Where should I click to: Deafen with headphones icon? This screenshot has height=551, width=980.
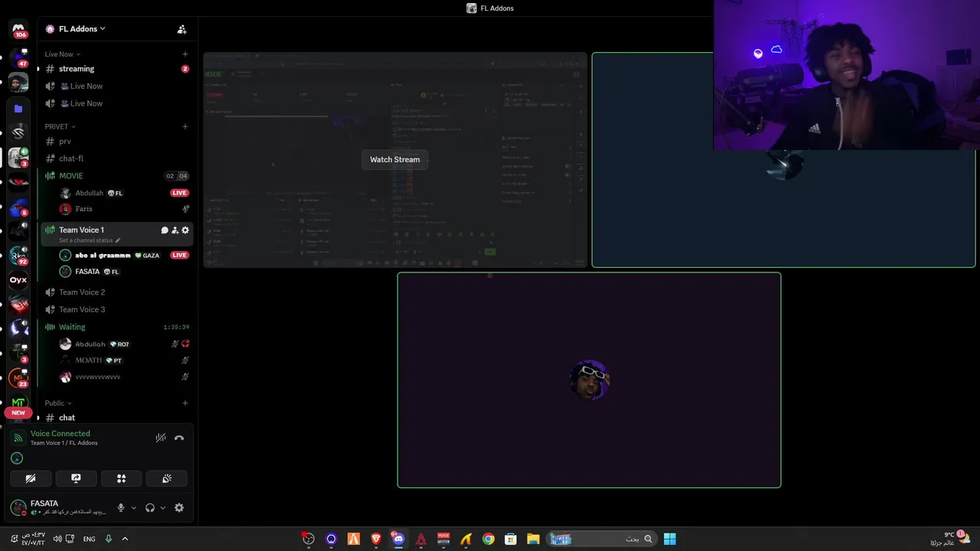point(150,508)
